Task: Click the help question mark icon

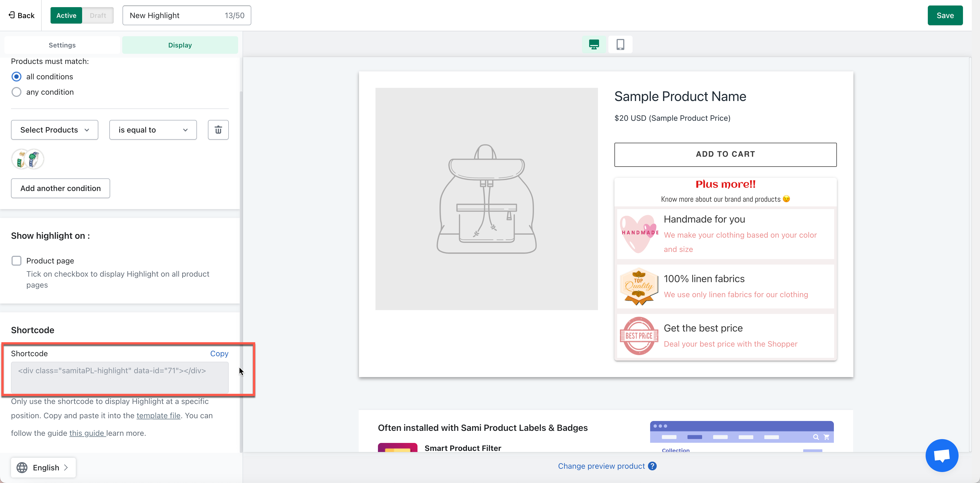Action: tap(652, 466)
